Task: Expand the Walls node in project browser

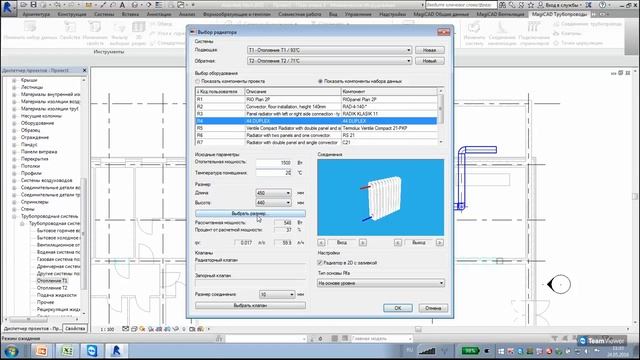Action: [x=14, y=209]
